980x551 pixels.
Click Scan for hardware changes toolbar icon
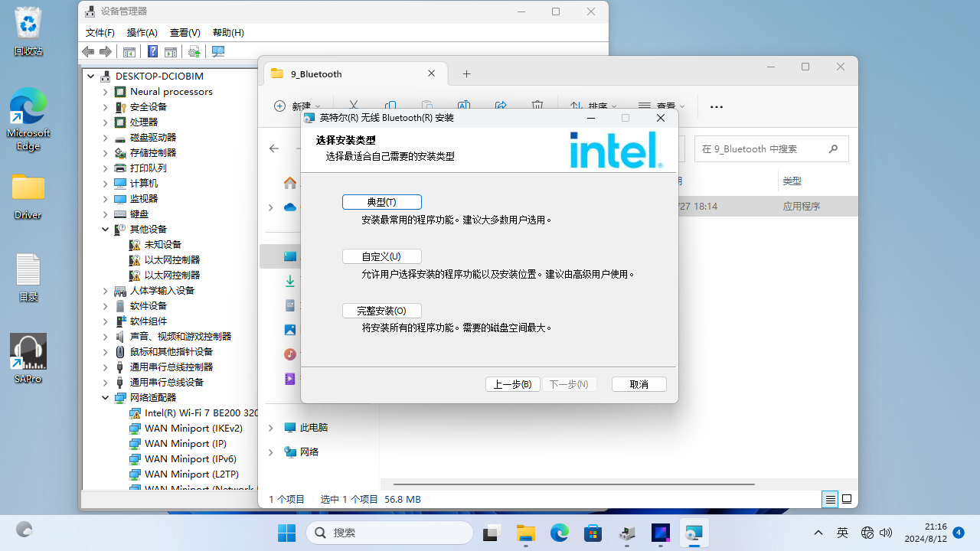pyautogui.click(x=218, y=51)
